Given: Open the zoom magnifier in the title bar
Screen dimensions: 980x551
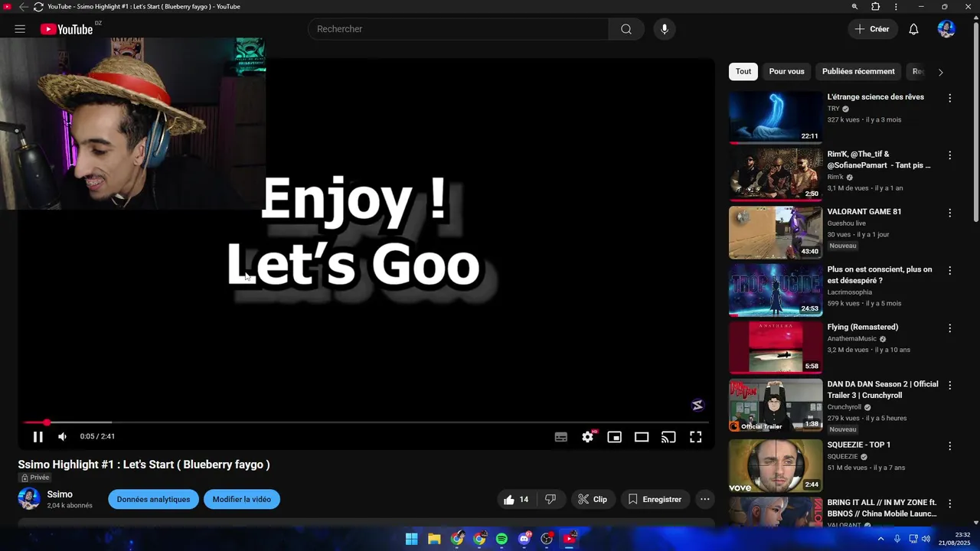Looking at the screenshot, I should (x=854, y=7).
